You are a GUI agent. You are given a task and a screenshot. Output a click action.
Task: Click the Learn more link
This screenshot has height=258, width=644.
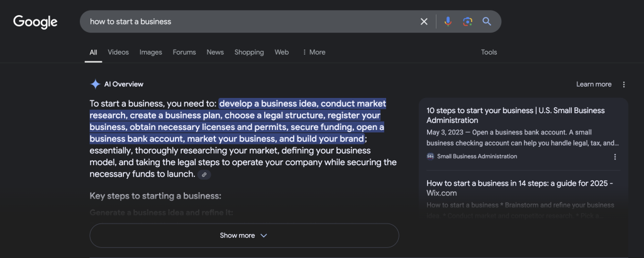594,84
